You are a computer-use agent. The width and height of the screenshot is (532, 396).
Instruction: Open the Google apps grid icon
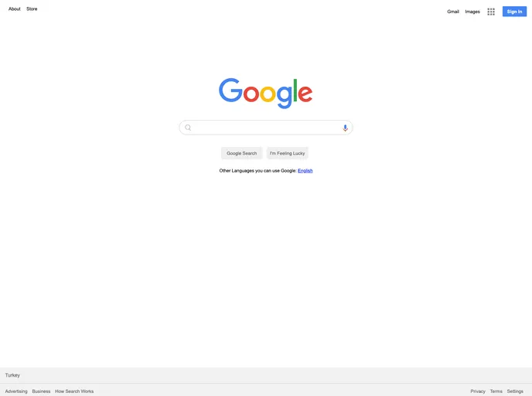coord(491,12)
